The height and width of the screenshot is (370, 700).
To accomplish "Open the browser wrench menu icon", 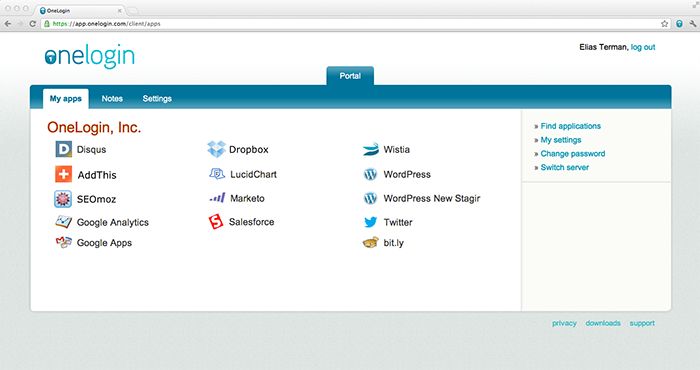I will 693,24.
